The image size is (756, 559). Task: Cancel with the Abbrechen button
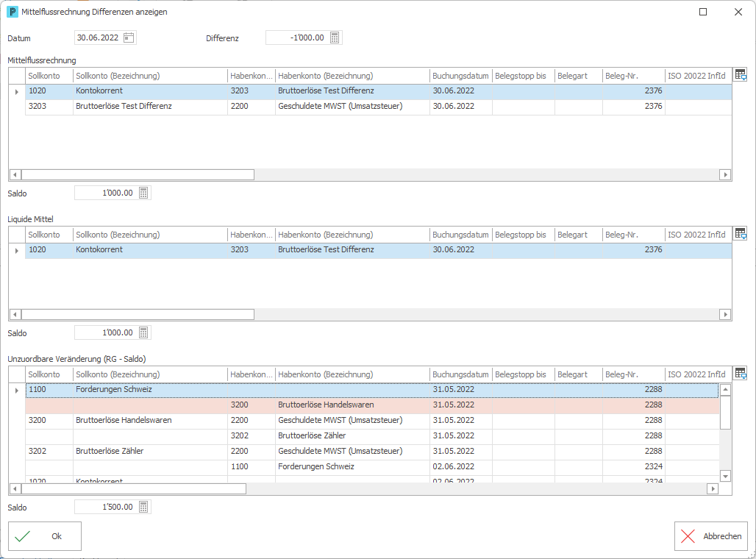coord(710,536)
